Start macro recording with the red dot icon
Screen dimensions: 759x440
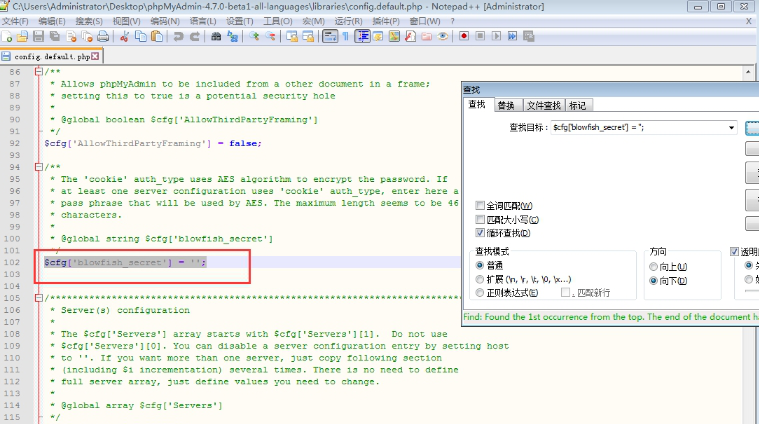pyautogui.click(x=464, y=36)
